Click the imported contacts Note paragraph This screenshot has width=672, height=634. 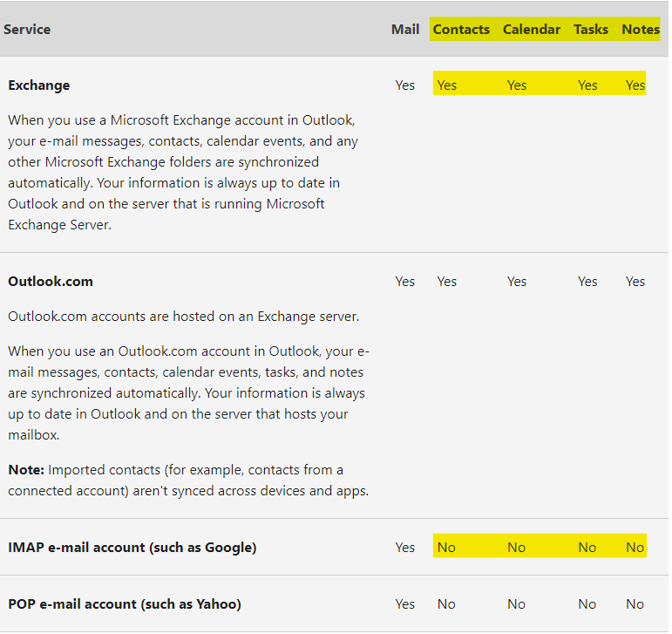[x=188, y=481]
